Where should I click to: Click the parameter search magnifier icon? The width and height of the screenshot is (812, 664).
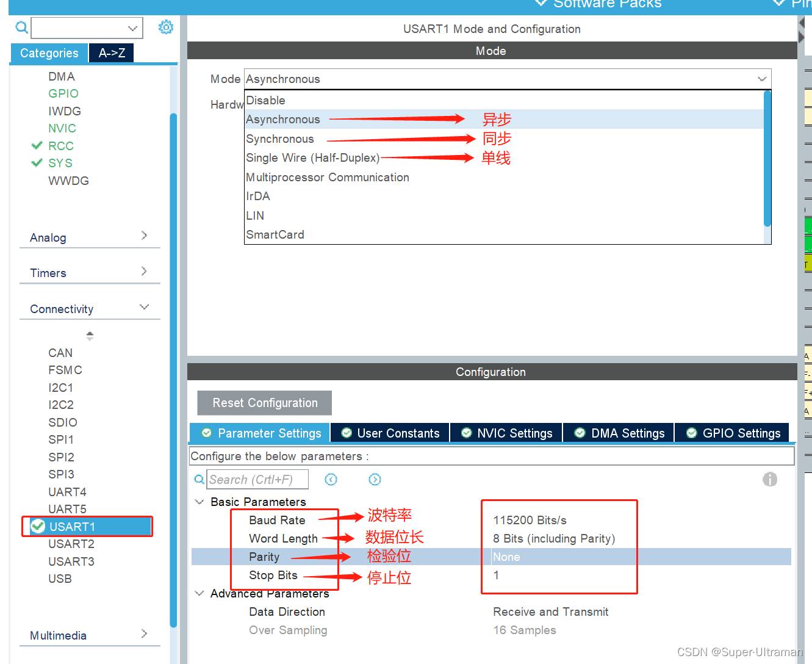tap(199, 480)
